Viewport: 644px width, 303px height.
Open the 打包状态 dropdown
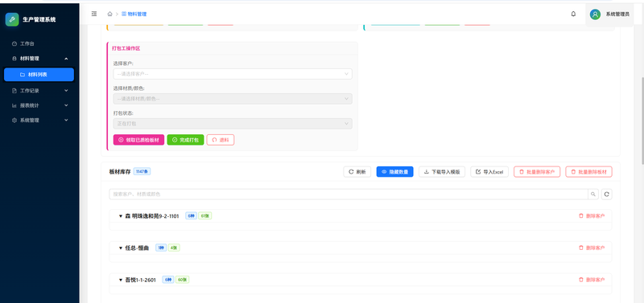pyautogui.click(x=233, y=124)
